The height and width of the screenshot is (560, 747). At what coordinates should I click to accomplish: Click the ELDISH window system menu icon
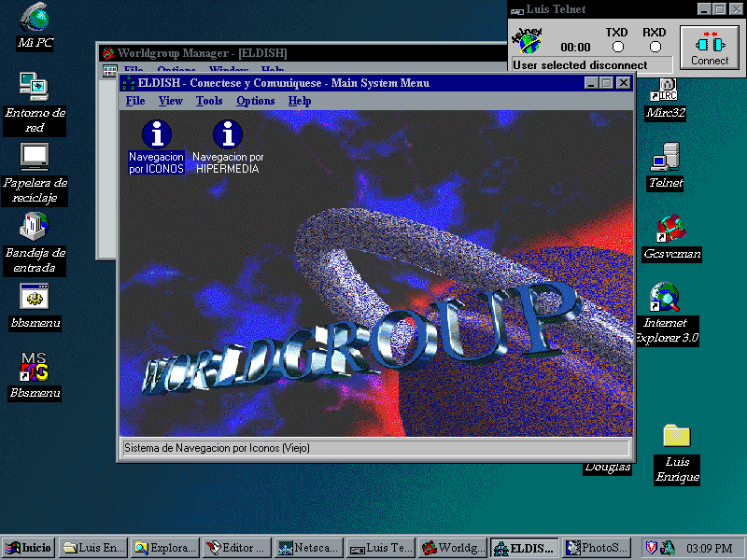[128, 83]
